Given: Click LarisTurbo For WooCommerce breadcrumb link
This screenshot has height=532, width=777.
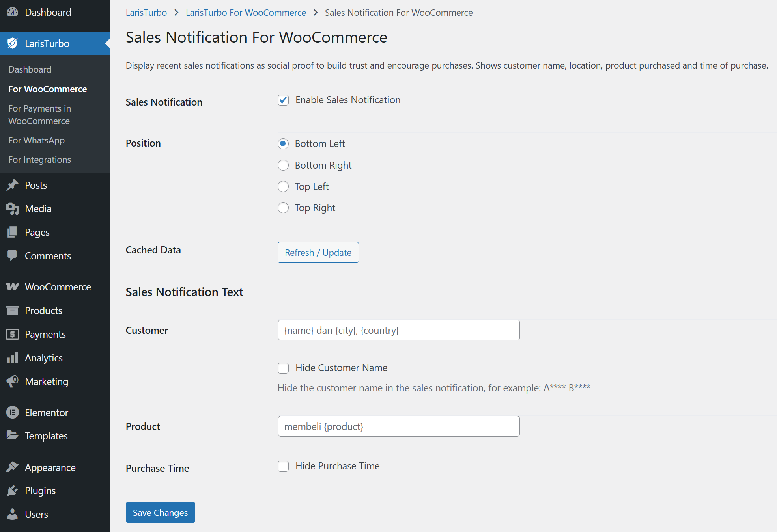Looking at the screenshot, I should click(246, 13).
